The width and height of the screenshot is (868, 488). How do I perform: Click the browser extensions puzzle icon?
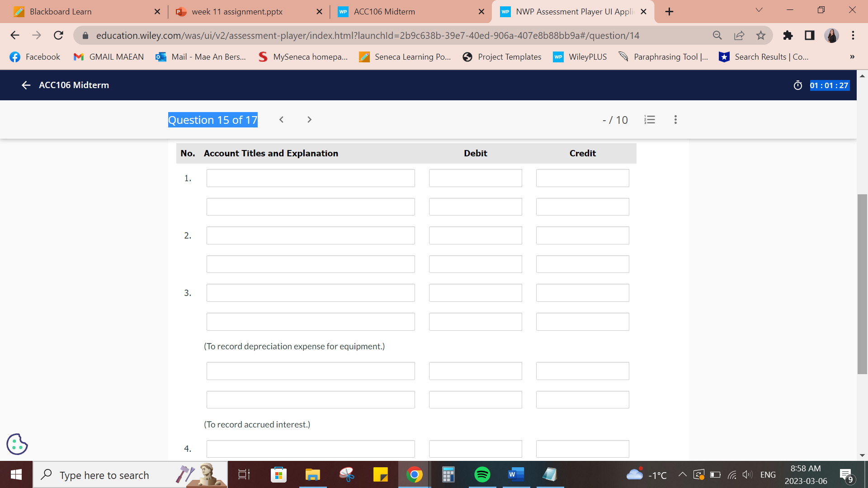click(x=788, y=35)
